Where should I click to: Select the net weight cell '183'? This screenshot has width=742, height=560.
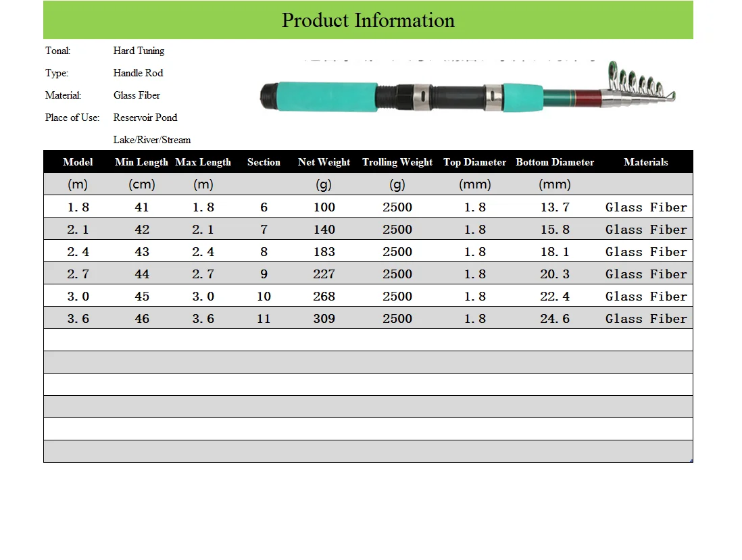tap(324, 251)
